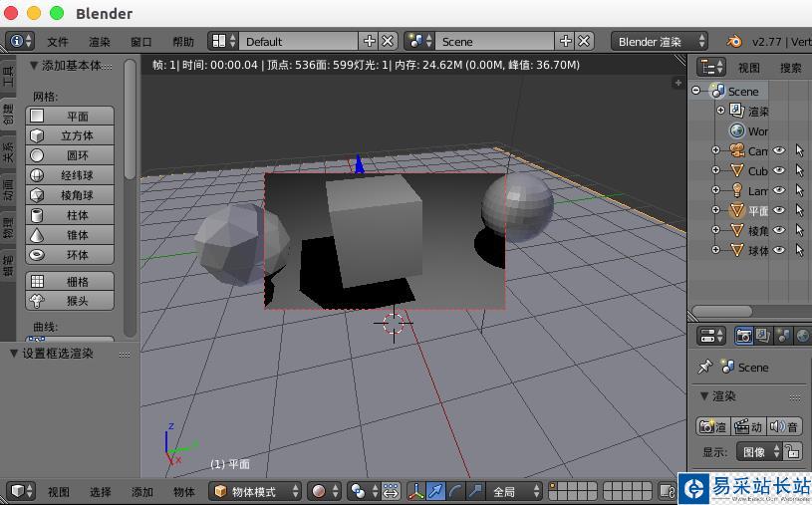Select the World item in outliner
812x505 pixels.
point(748,130)
